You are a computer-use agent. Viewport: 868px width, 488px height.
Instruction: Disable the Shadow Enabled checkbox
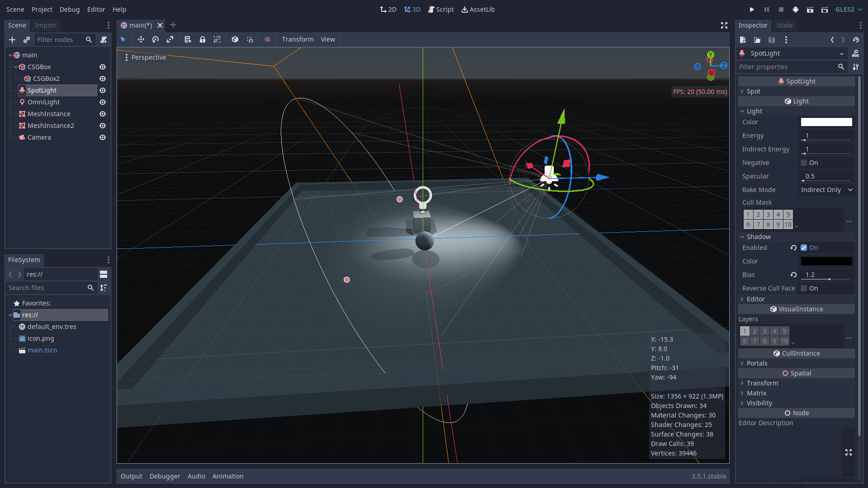pyautogui.click(x=804, y=248)
